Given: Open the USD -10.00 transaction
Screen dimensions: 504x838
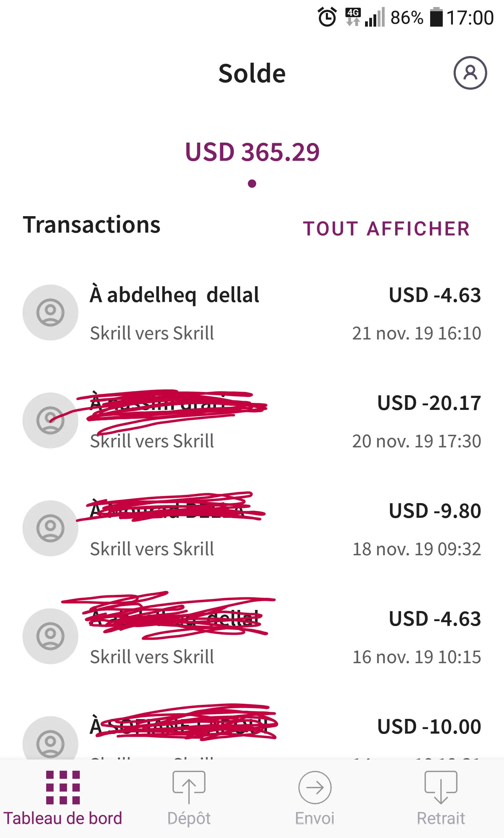Looking at the screenshot, I should point(429,727).
